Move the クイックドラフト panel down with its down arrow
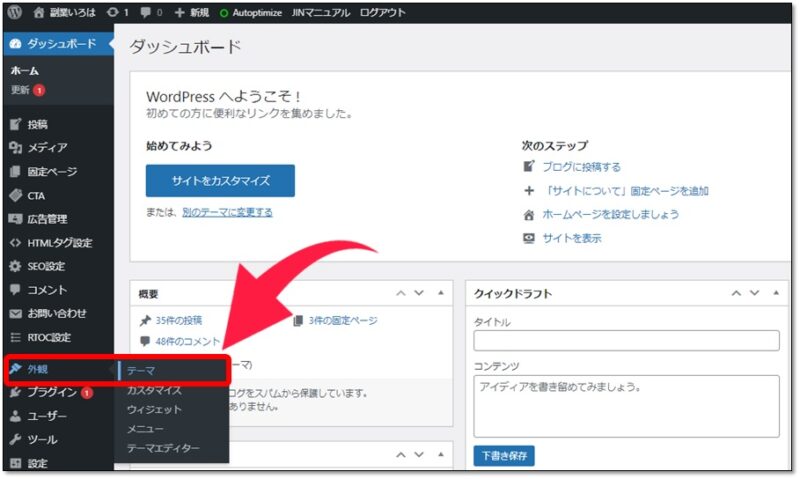800x479 pixels. tap(754, 293)
